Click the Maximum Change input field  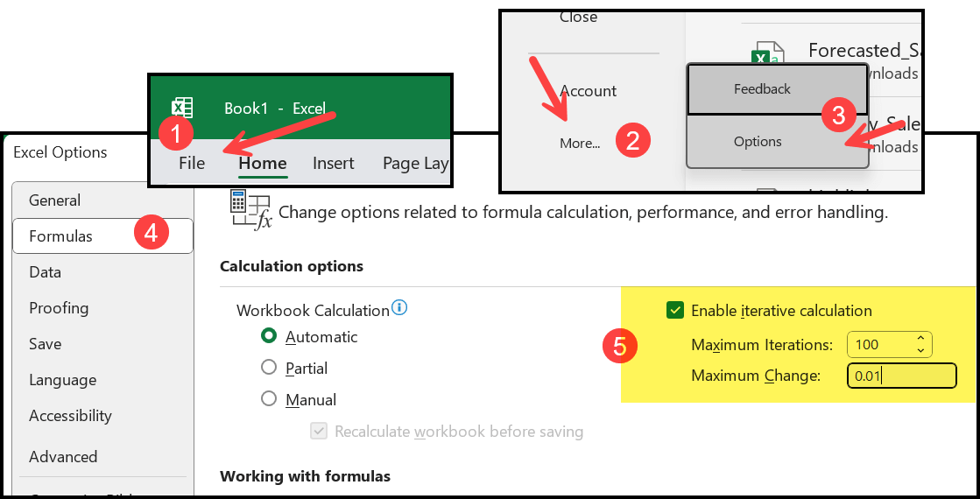(x=902, y=376)
